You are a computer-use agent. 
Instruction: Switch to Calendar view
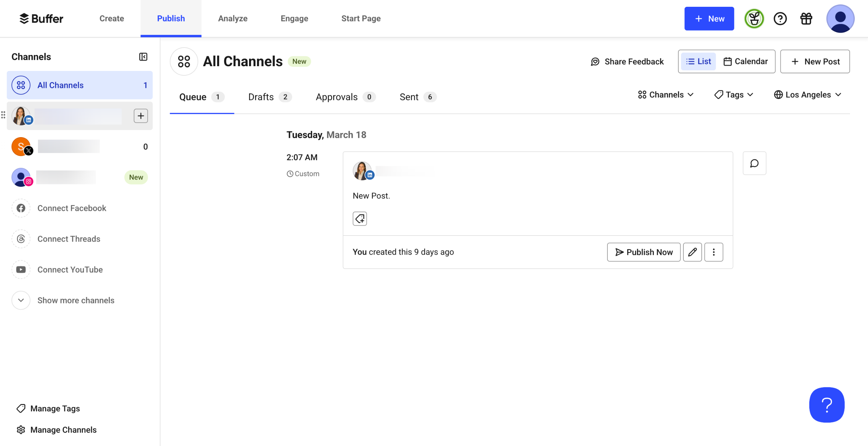pyautogui.click(x=746, y=61)
